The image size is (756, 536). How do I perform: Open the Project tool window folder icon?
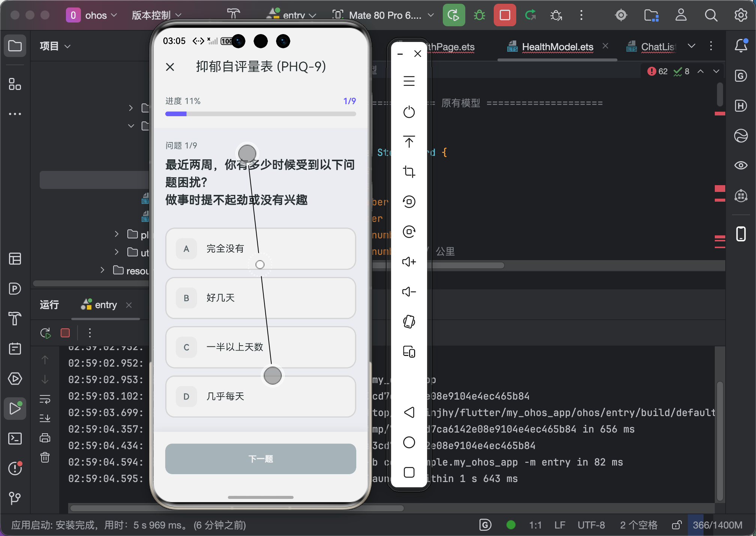(x=15, y=46)
